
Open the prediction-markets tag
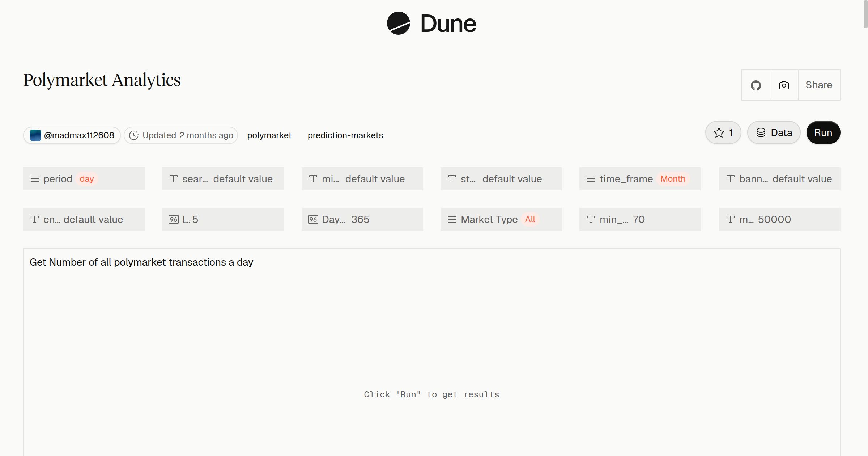(345, 135)
